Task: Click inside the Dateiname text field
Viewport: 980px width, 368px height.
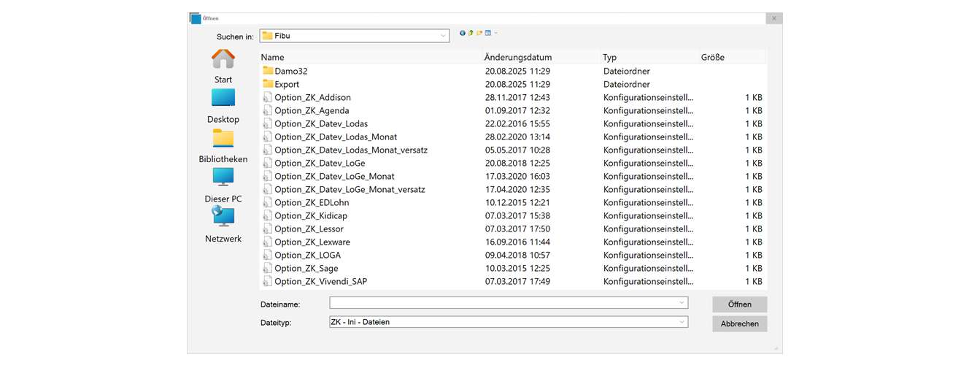Action: tap(502, 303)
